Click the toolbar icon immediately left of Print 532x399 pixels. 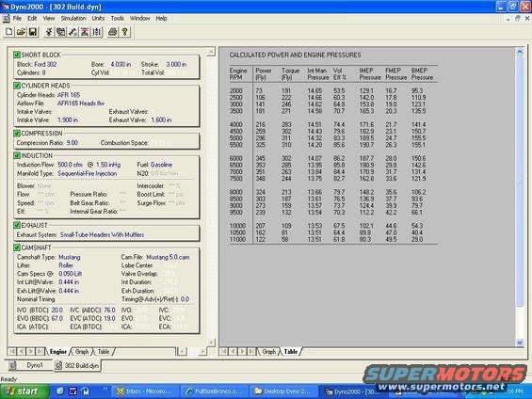tap(97, 32)
